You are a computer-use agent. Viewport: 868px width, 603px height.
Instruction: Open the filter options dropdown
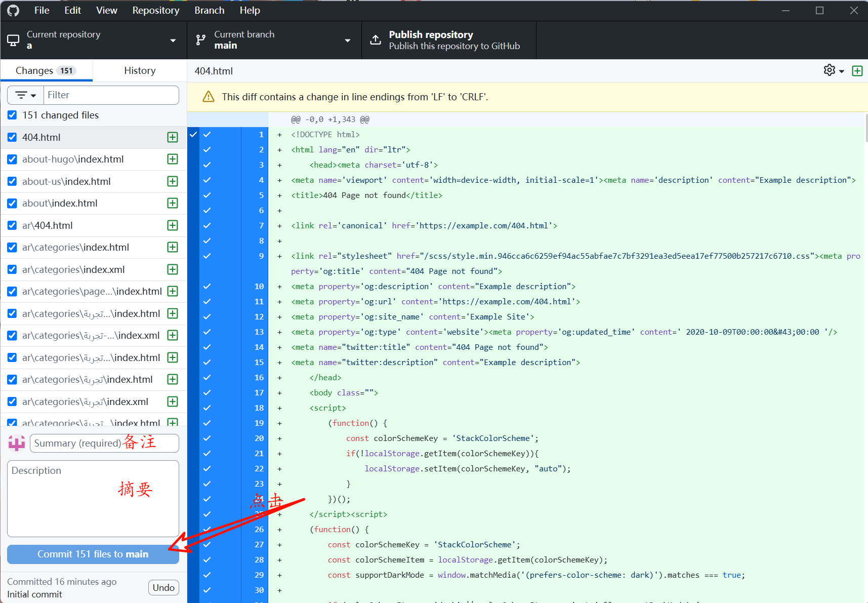tap(25, 95)
